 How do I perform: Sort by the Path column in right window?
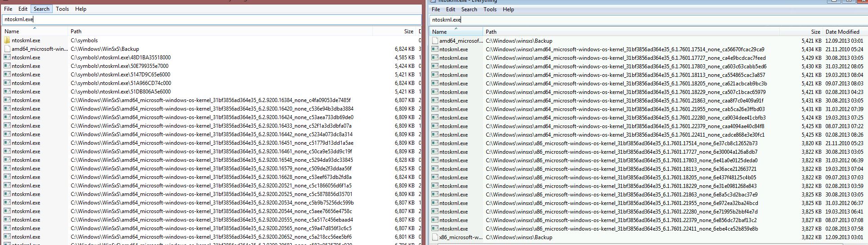[x=631, y=32]
